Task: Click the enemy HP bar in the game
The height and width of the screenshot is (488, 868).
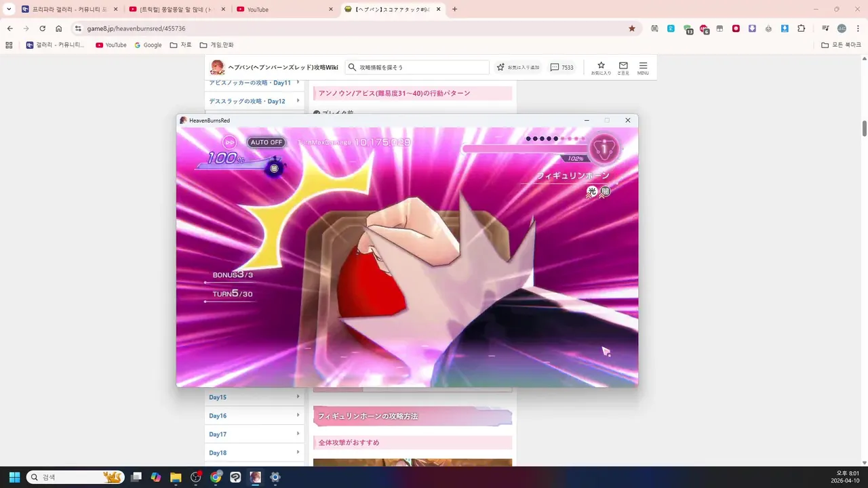Action: click(526, 149)
